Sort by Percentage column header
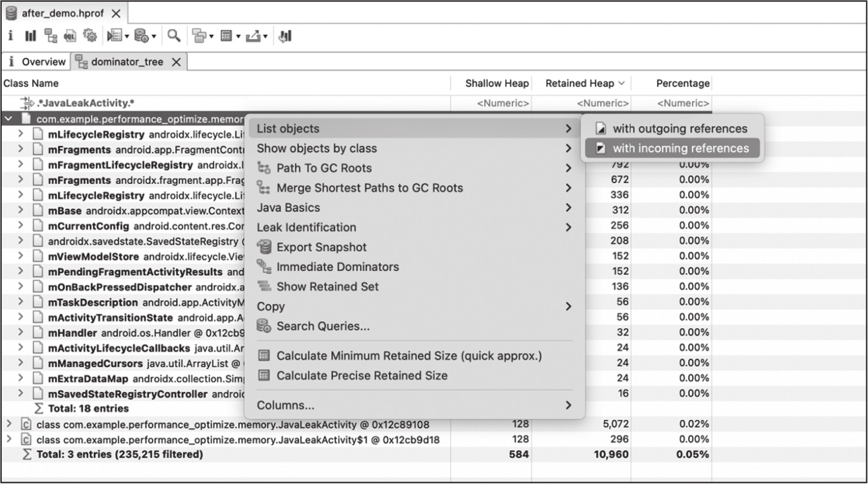 (x=682, y=83)
